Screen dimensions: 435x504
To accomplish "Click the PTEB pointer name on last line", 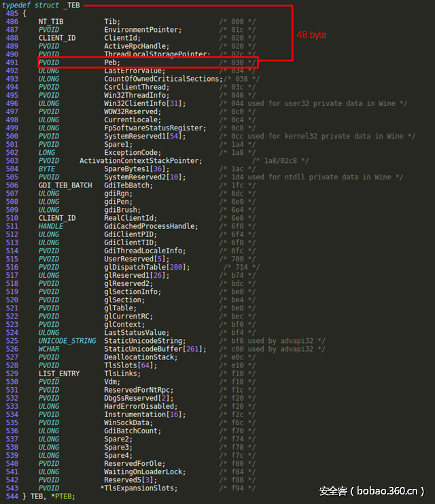I will click(x=64, y=497).
